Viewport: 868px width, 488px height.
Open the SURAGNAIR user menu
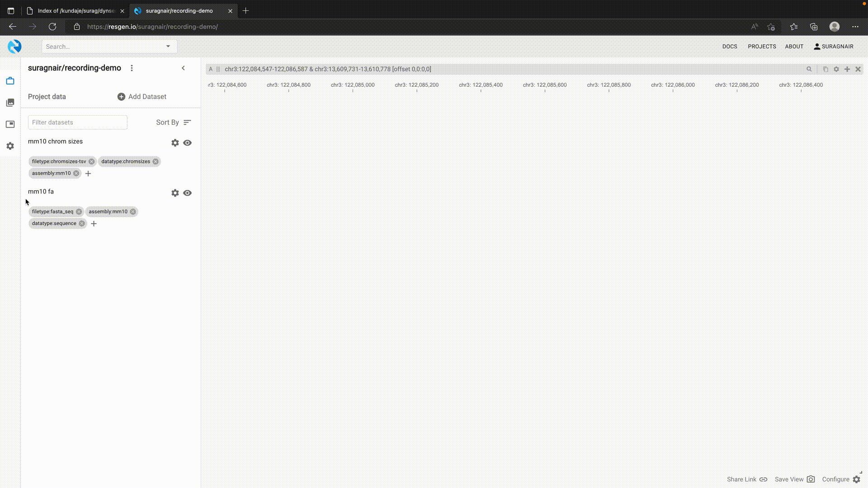(834, 47)
